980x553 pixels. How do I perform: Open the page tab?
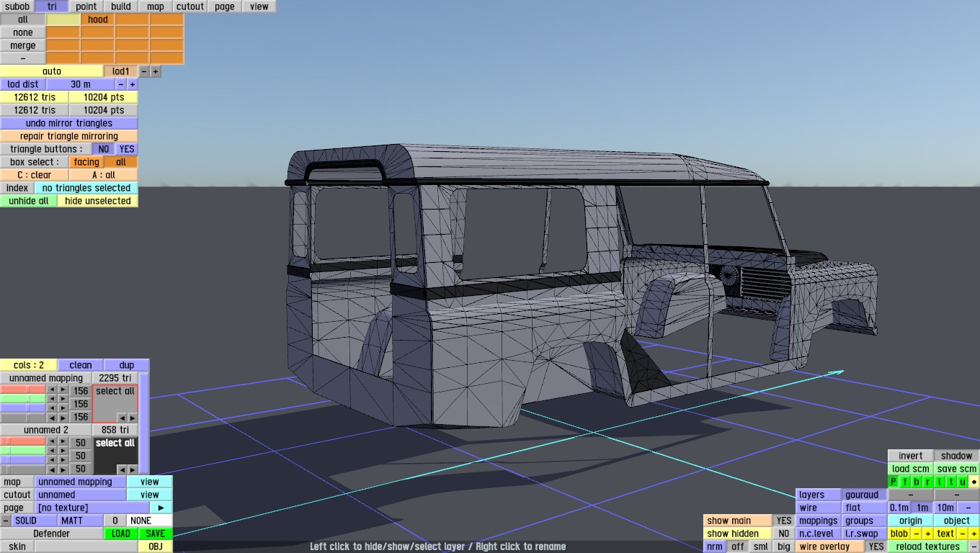pyautogui.click(x=225, y=6)
